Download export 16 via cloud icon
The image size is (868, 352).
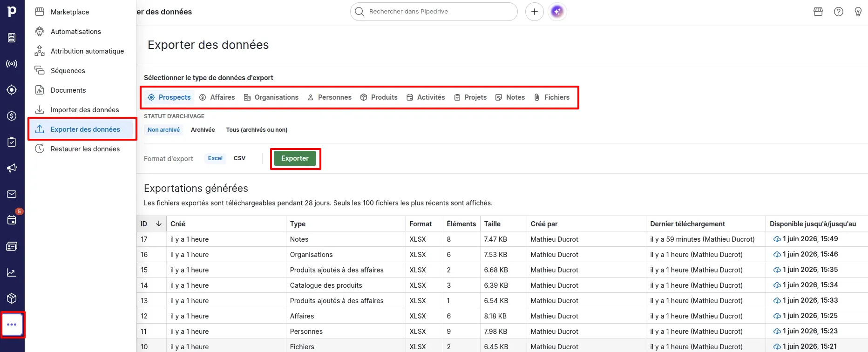tap(777, 255)
